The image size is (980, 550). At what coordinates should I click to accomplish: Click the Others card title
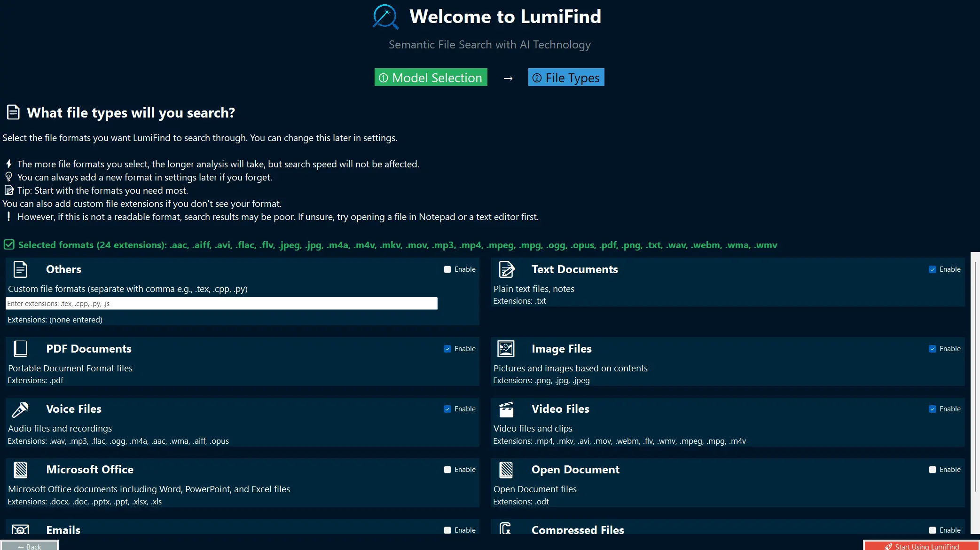(63, 269)
